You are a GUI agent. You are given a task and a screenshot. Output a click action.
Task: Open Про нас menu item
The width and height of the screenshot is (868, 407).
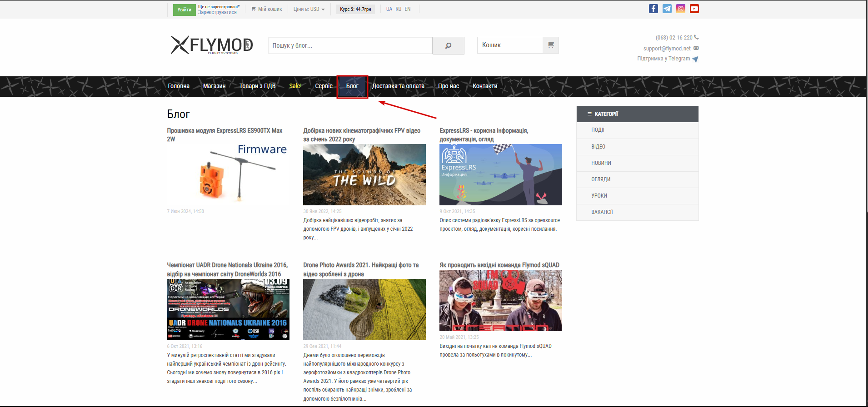pyautogui.click(x=449, y=86)
